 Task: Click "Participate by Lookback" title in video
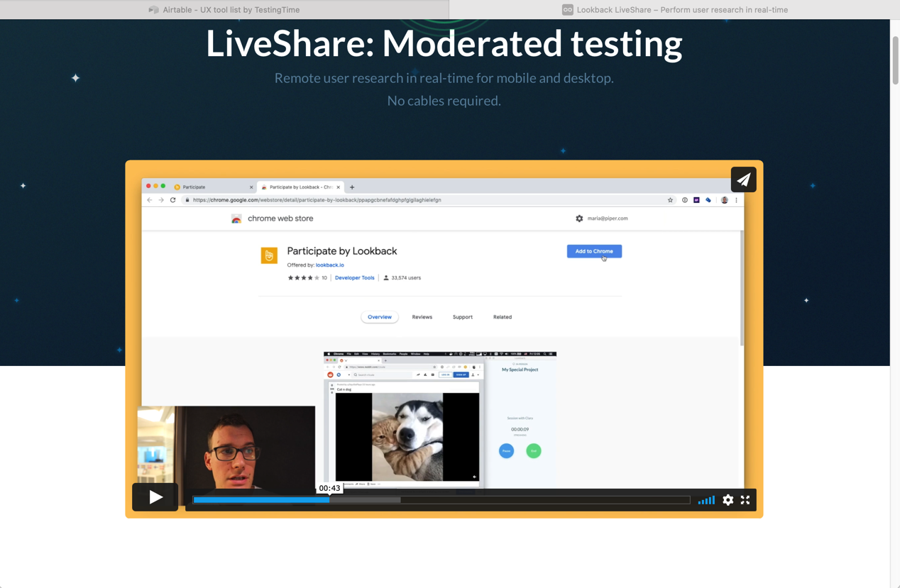click(342, 251)
